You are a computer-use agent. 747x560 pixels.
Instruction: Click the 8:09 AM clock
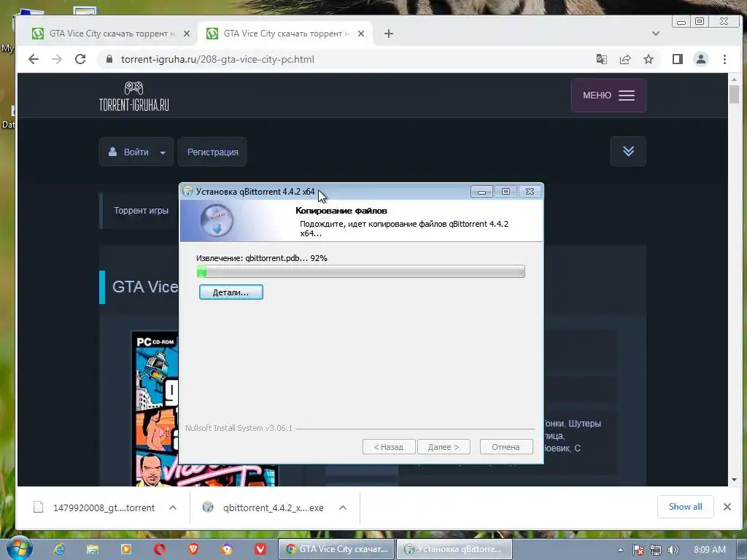coord(710,550)
